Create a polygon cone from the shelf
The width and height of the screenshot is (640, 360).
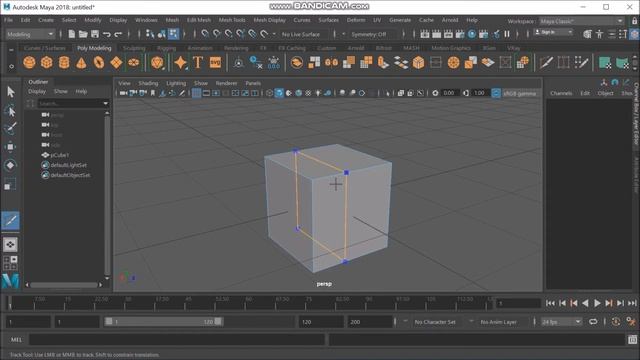[x=81, y=62]
